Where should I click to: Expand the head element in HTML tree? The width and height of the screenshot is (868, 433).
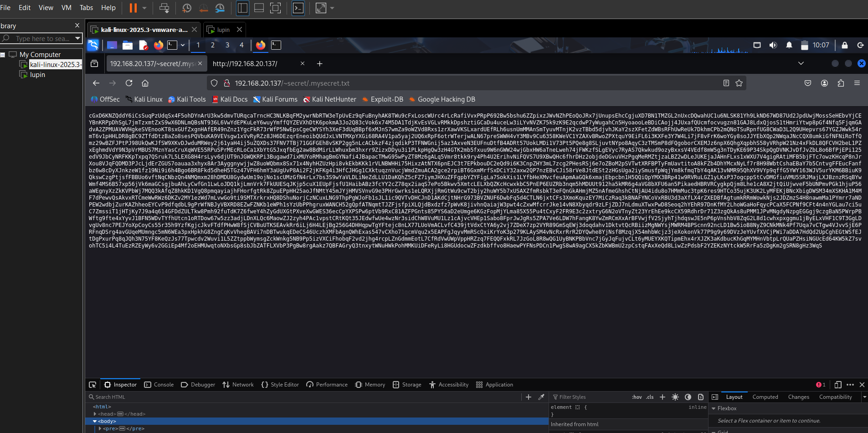pyautogui.click(x=95, y=414)
